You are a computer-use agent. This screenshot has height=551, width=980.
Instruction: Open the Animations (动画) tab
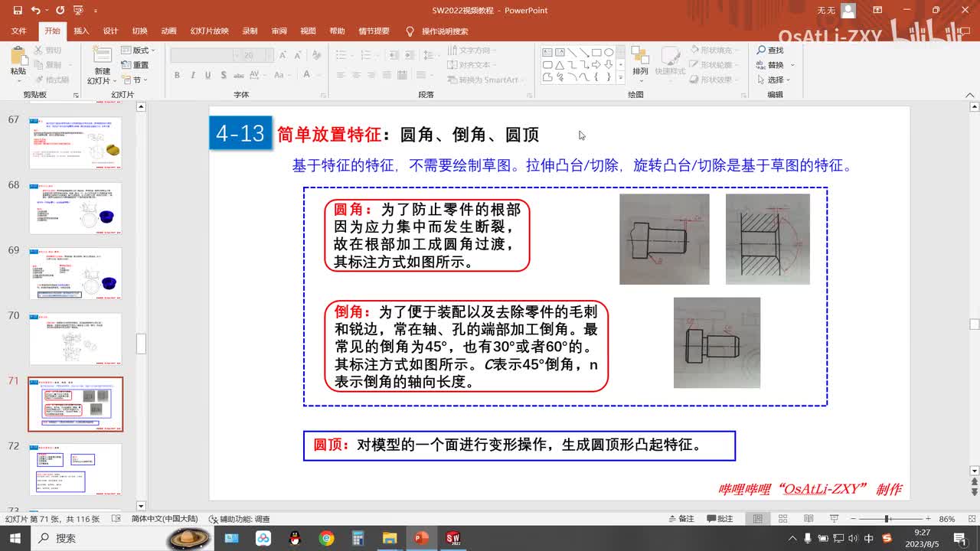tap(168, 31)
